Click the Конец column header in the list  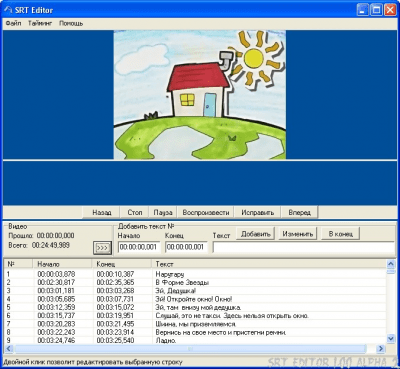pyautogui.click(x=122, y=264)
